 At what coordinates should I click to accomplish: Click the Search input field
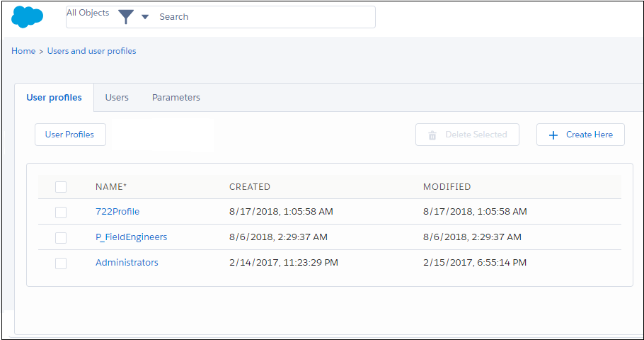click(265, 17)
